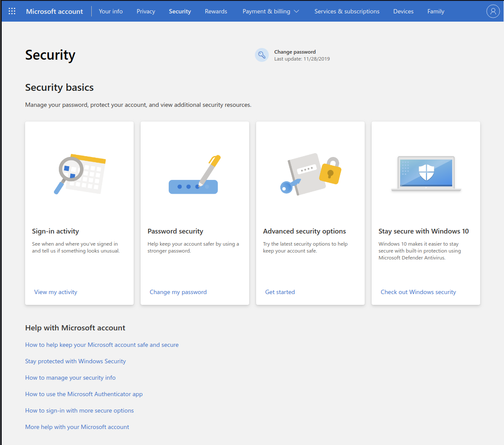Click the Password security card title

pos(175,231)
